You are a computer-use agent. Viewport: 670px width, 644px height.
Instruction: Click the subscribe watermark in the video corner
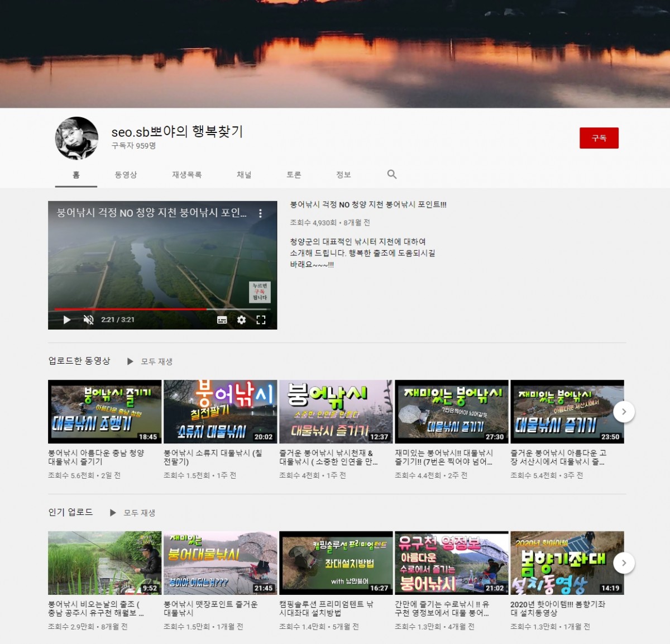[x=260, y=292]
